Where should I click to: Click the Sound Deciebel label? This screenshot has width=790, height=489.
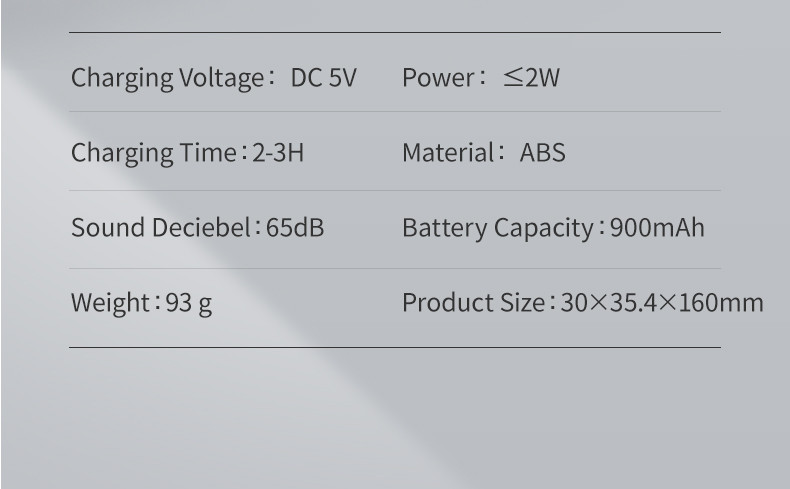pyautogui.click(x=164, y=229)
